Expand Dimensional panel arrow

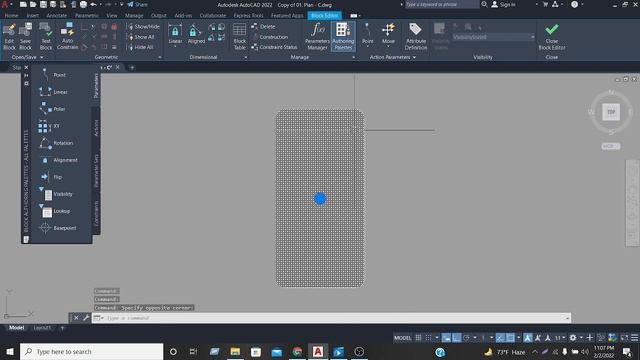click(246, 58)
